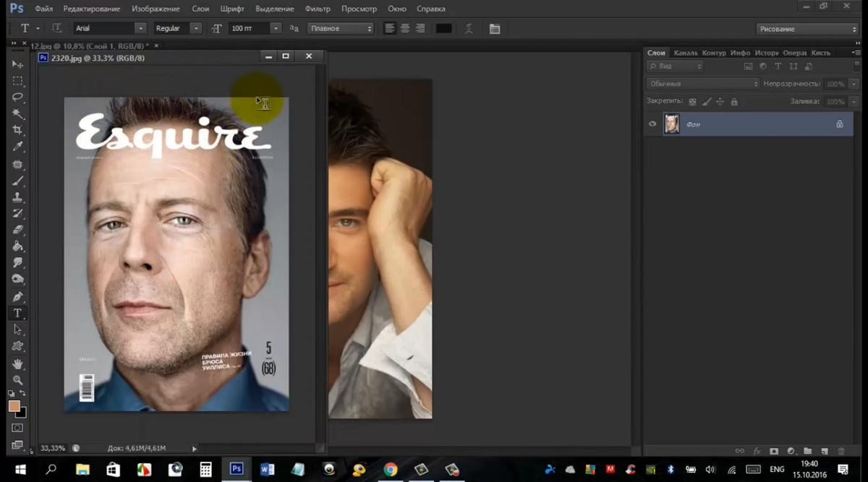Toggle type layer filter
This screenshot has width=868, height=482.
(x=778, y=66)
